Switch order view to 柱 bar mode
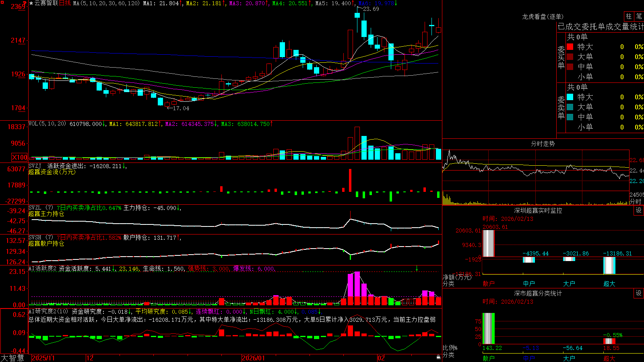The height and width of the screenshot is (362, 644). 629,16
